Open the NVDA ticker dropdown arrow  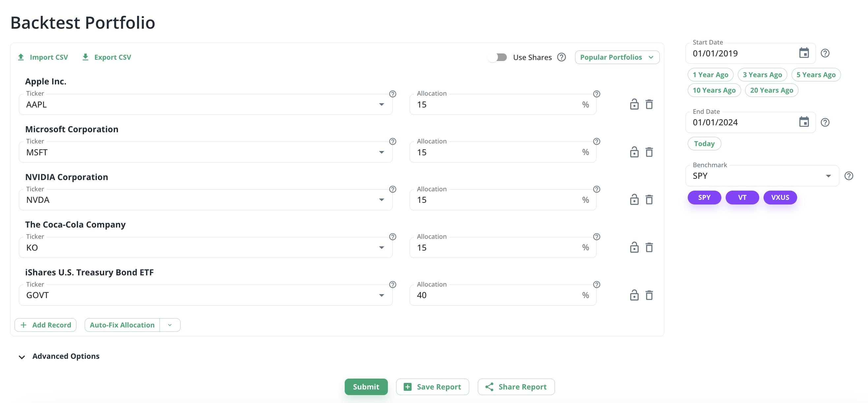click(381, 200)
